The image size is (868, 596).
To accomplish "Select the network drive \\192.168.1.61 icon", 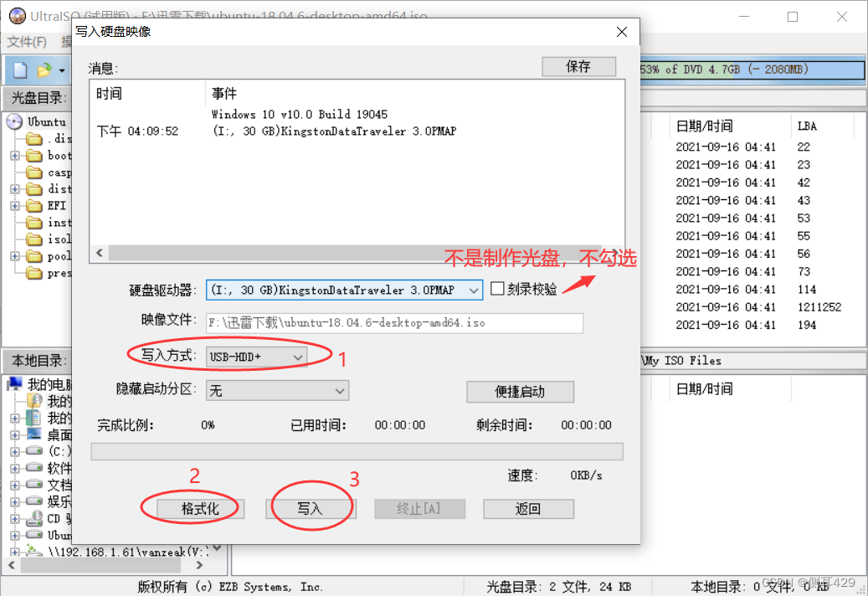I will coord(34,551).
